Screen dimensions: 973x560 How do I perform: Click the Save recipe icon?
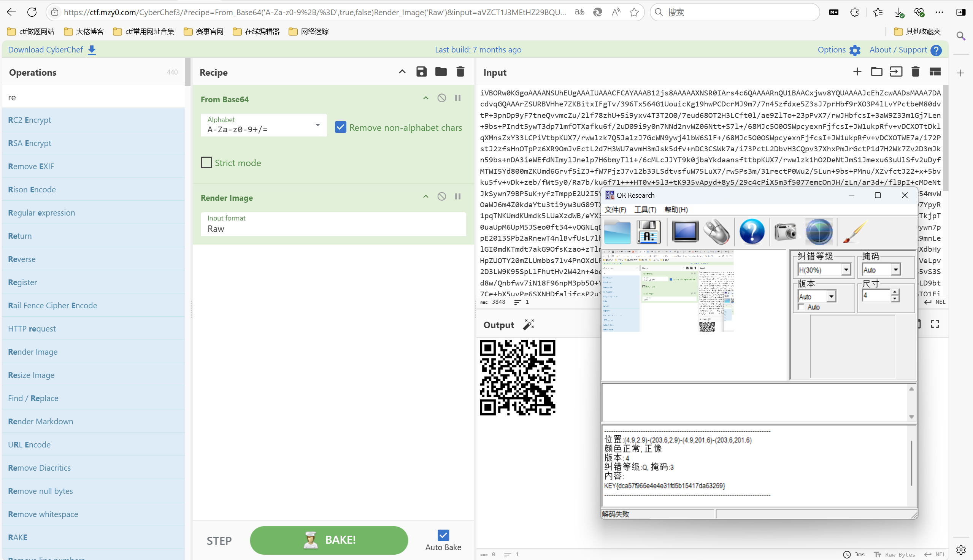422,72
